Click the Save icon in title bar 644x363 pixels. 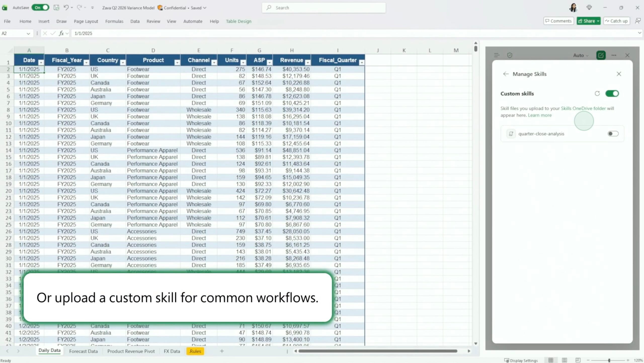tap(56, 8)
